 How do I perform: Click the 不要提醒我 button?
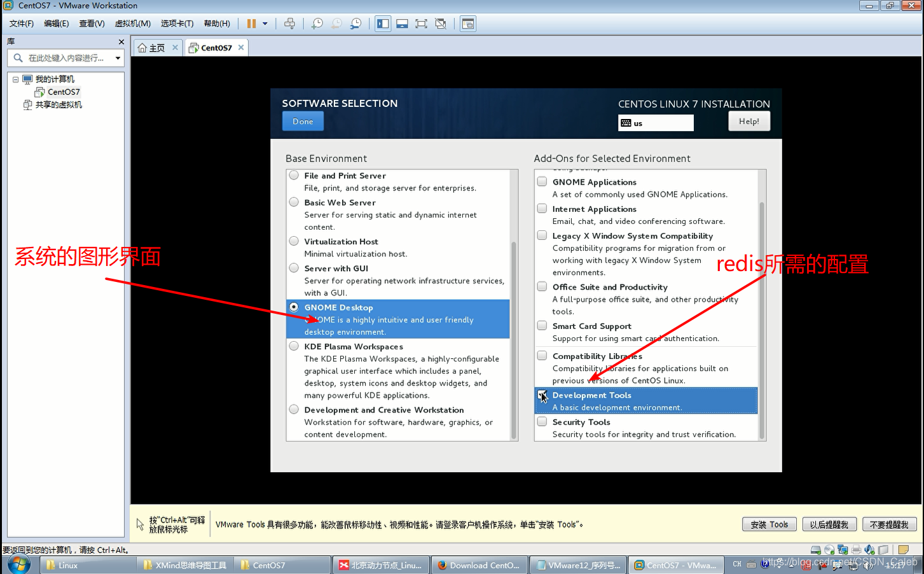889,524
